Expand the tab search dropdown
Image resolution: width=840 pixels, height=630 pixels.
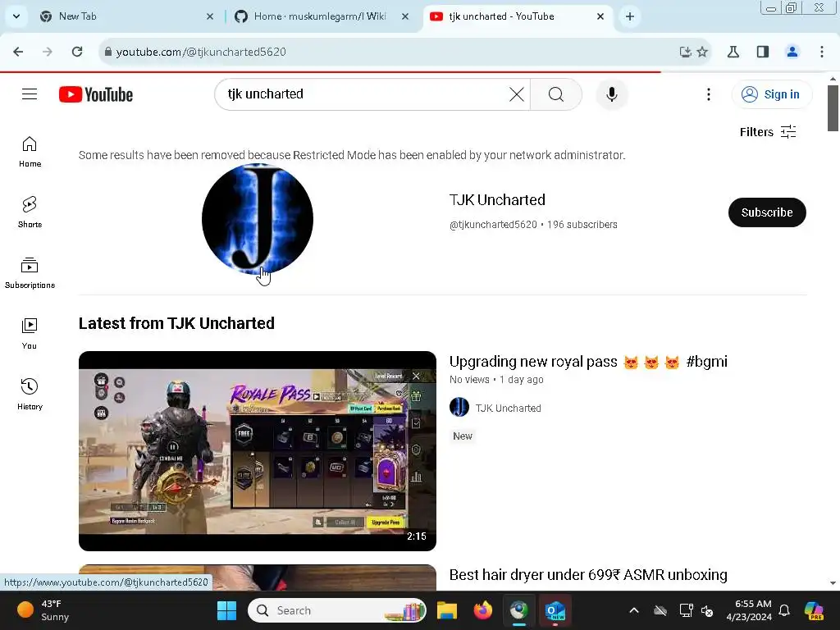coord(16,16)
